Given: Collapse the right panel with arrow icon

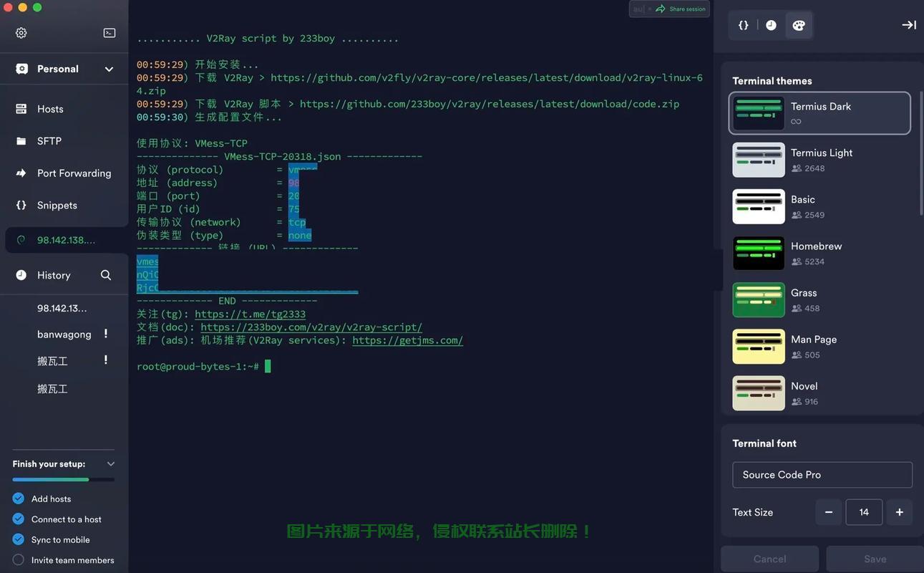Looking at the screenshot, I should [x=908, y=25].
